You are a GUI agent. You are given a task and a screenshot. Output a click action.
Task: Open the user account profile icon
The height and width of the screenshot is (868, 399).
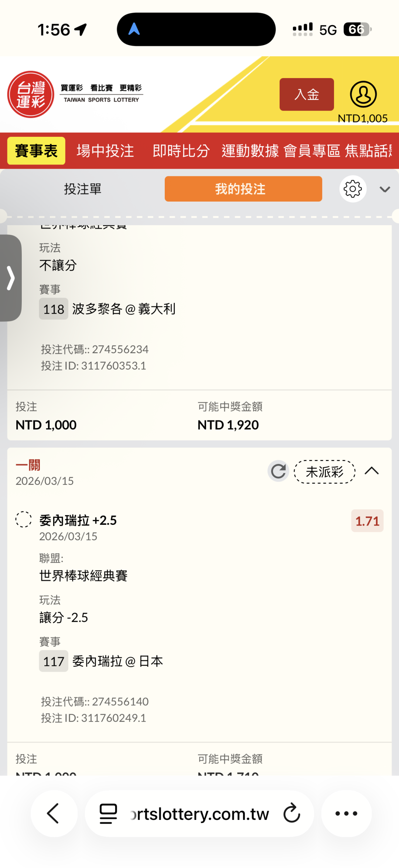pyautogui.click(x=363, y=94)
